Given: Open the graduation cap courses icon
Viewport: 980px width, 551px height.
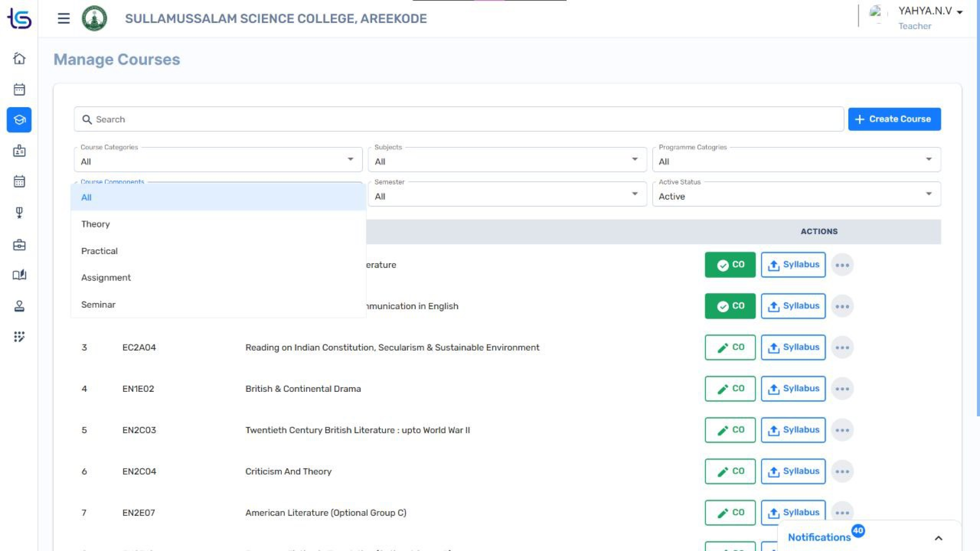Looking at the screenshot, I should [x=19, y=120].
